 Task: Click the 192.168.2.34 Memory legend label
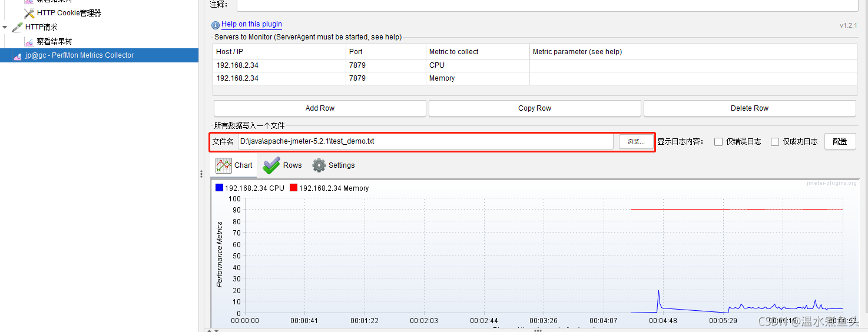point(334,188)
